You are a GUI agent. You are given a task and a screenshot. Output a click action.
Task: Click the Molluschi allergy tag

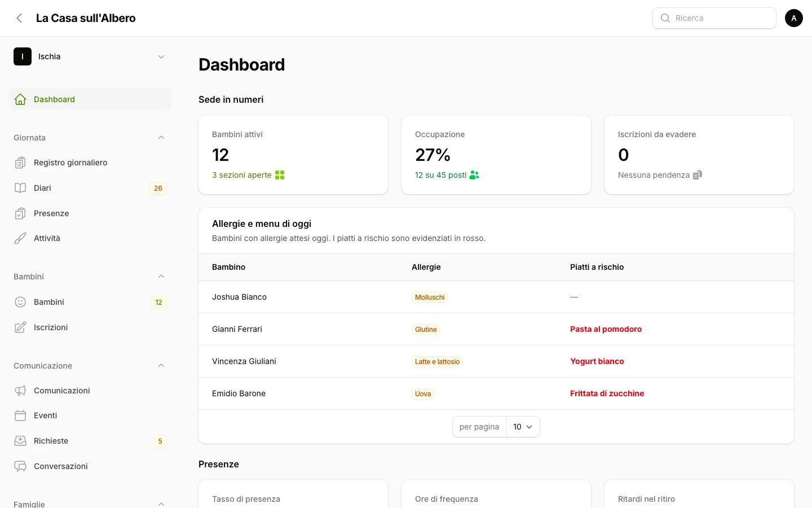click(430, 297)
